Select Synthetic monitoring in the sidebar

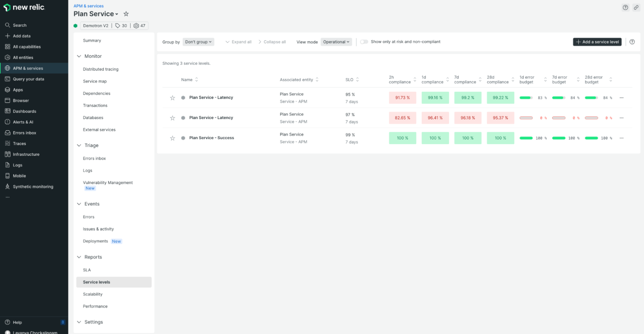click(x=33, y=186)
